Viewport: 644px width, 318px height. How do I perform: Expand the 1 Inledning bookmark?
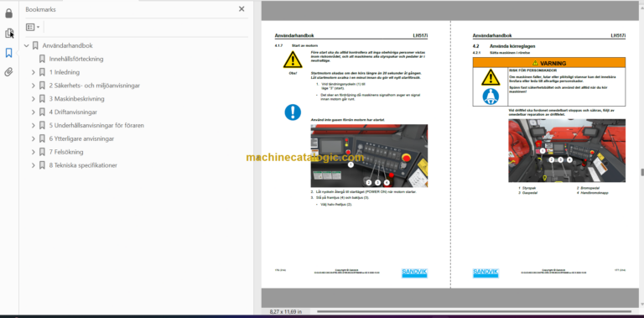(x=34, y=72)
